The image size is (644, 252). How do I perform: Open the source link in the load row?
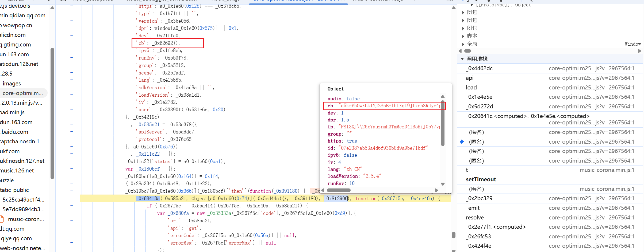[x=591, y=88]
